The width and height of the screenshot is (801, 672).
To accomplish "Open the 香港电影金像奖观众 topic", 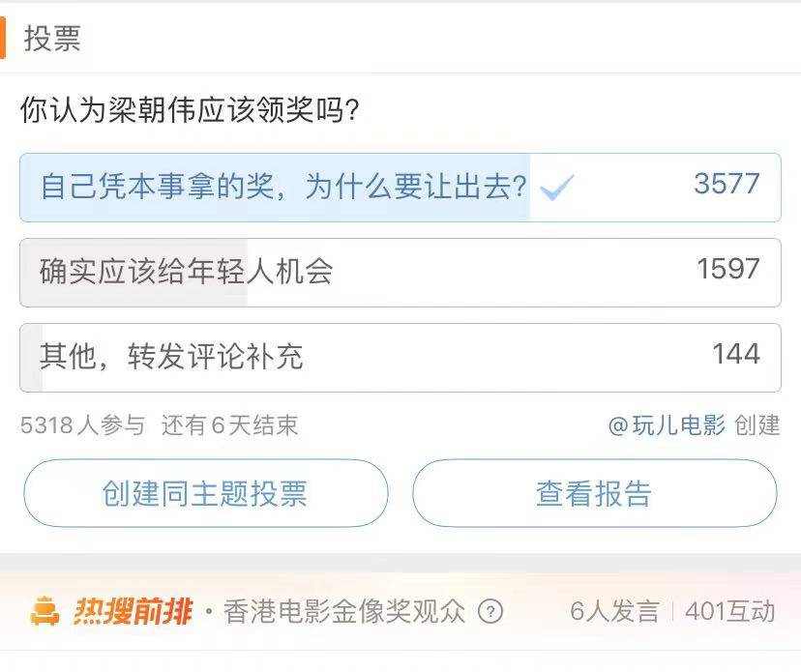I will 344,611.
